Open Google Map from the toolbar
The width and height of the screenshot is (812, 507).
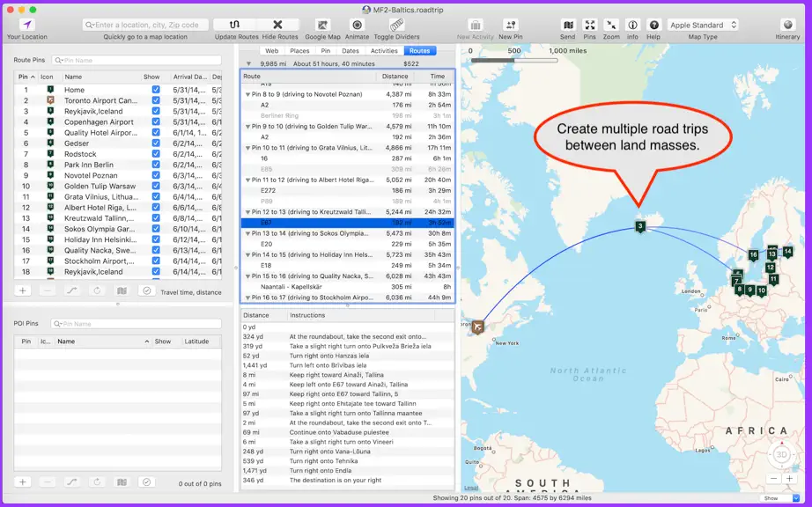(x=322, y=25)
